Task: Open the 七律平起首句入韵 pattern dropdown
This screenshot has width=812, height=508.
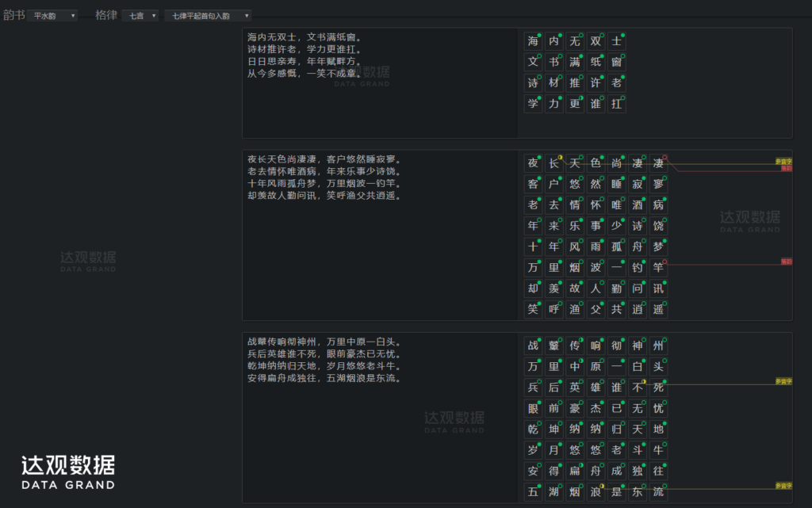Action: tap(208, 15)
